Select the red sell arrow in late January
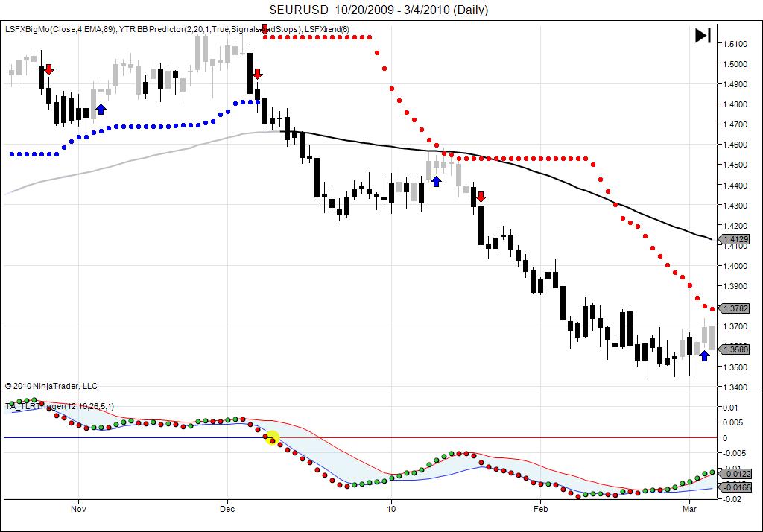Image resolution: width=763 pixels, height=532 pixels. click(x=481, y=197)
